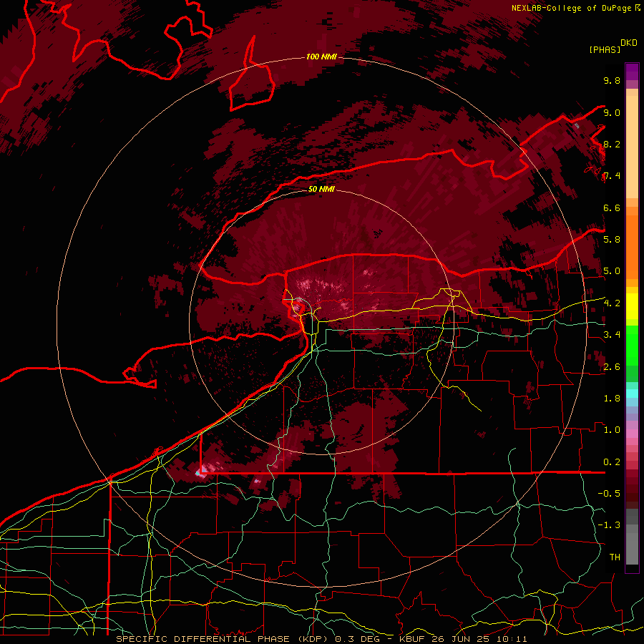Click the -1.3 legend value
Screen dimensions: 644x644
click(609, 525)
